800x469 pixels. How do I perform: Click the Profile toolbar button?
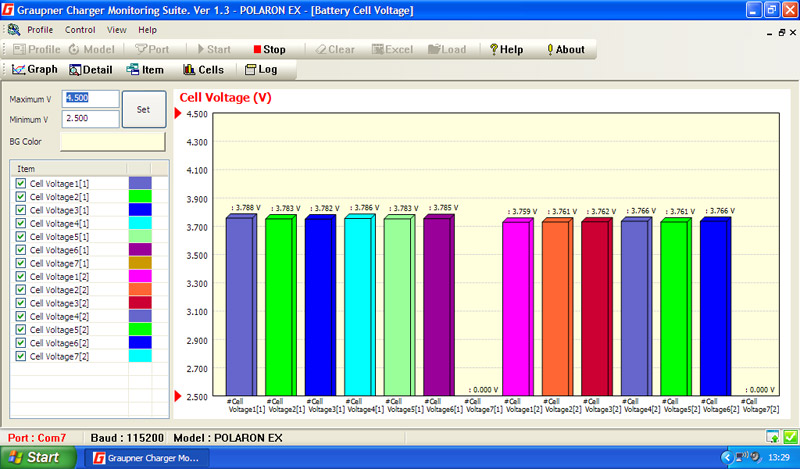[x=36, y=50]
